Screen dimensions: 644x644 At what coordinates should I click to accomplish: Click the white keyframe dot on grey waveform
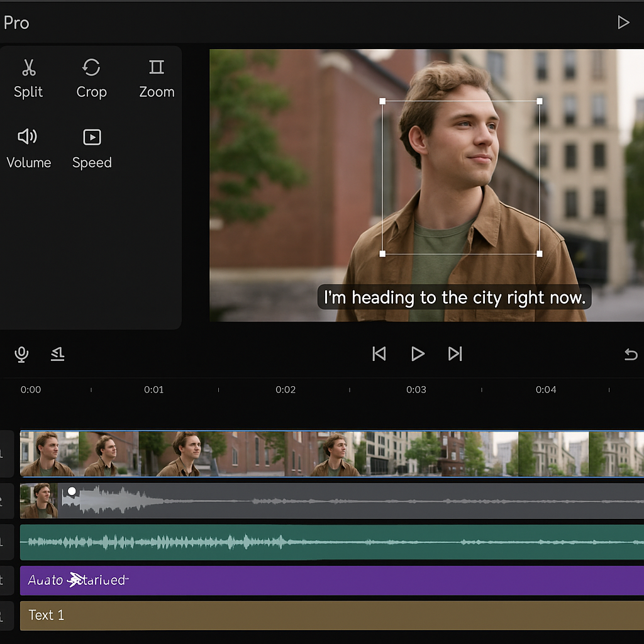coord(72,491)
